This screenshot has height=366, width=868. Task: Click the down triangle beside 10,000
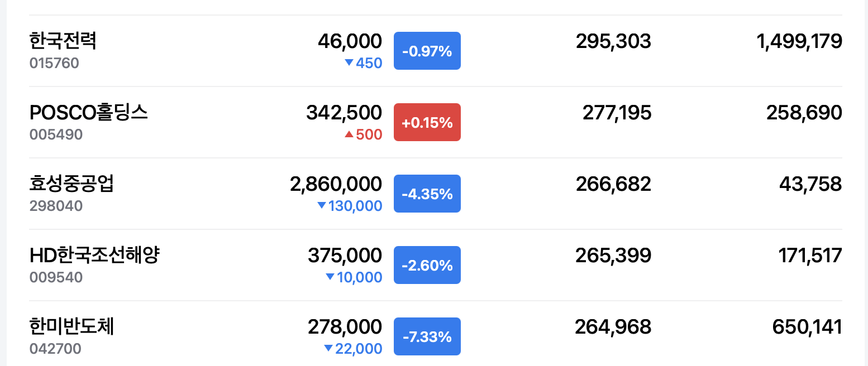[330, 277]
